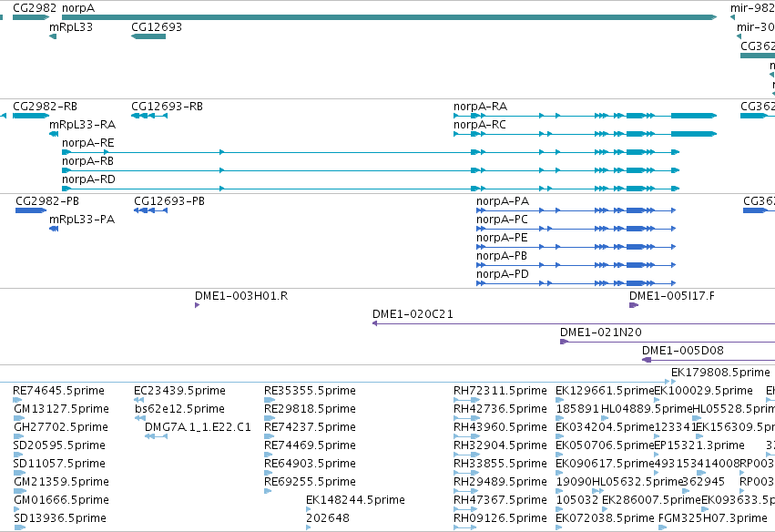Screen dimensions: 775x532
Task: Select the RH47367.5prime EST label
Action: [500, 500]
